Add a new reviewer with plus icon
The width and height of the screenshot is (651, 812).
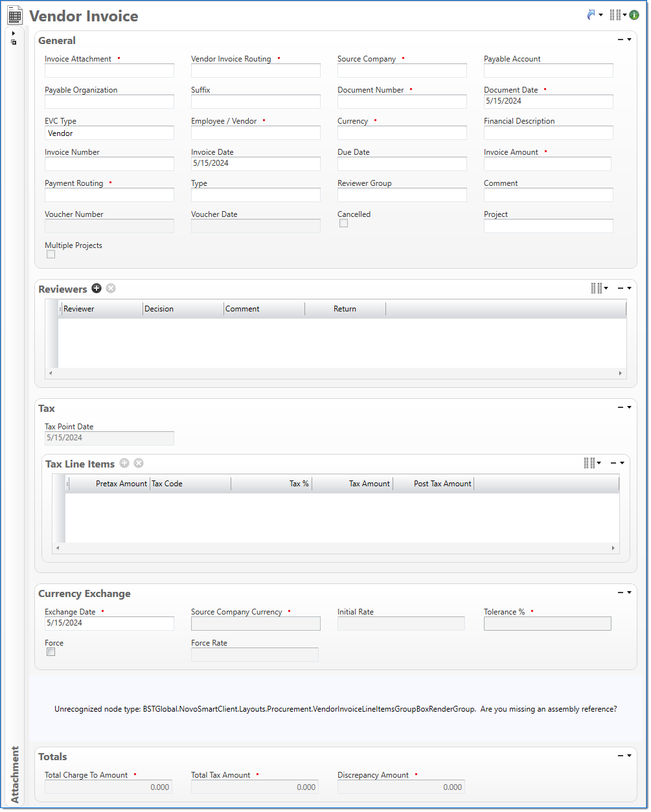tap(97, 289)
